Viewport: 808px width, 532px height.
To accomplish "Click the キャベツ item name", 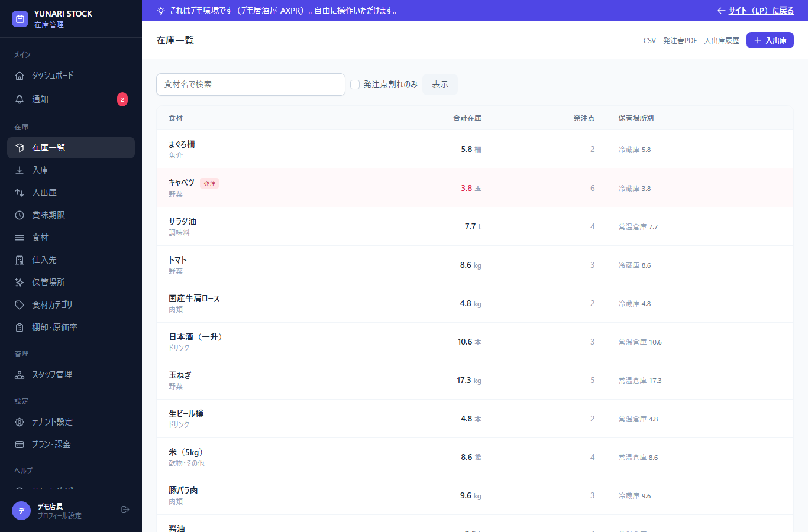I will tap(182, 183).
